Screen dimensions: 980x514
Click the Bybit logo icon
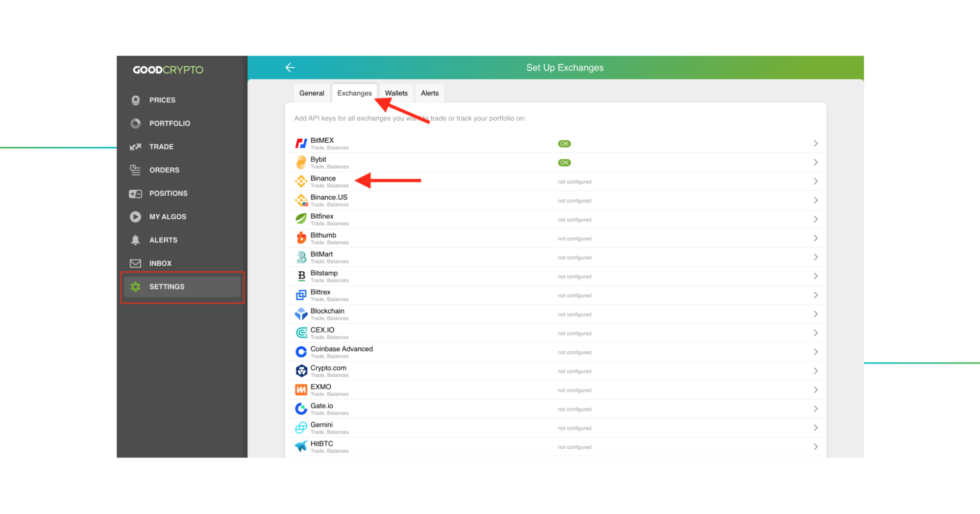301,163
